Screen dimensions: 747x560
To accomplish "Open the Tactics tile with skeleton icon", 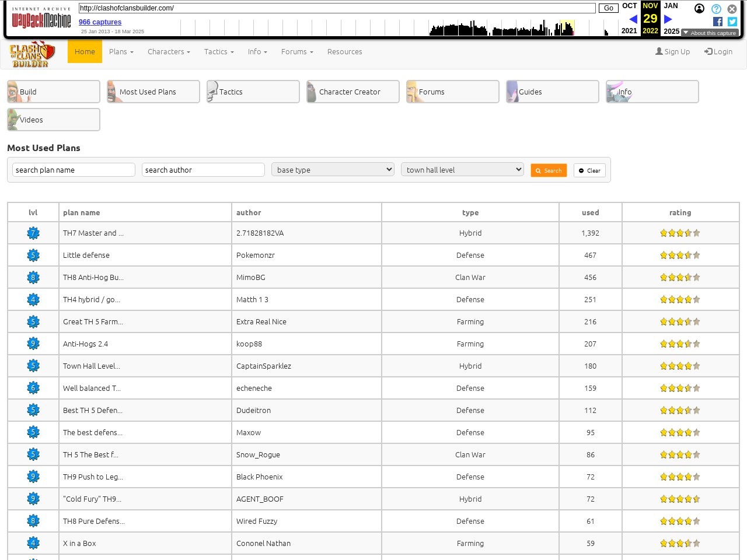I will (253, 92).
